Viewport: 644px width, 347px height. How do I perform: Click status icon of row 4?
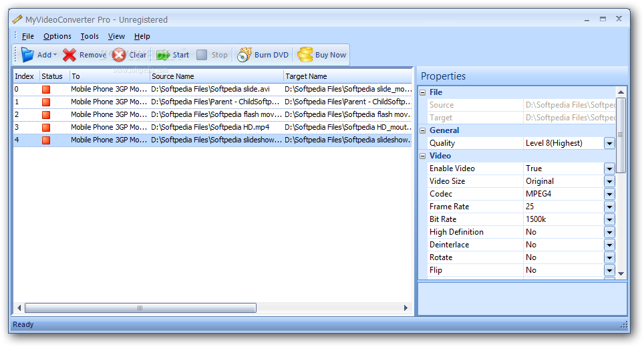click(x=46, y=140)
